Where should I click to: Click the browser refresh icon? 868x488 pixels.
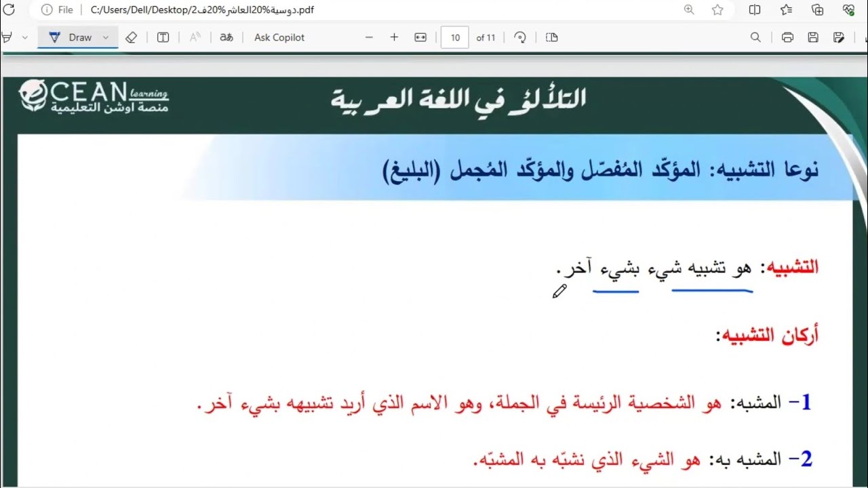coord(8,9)
